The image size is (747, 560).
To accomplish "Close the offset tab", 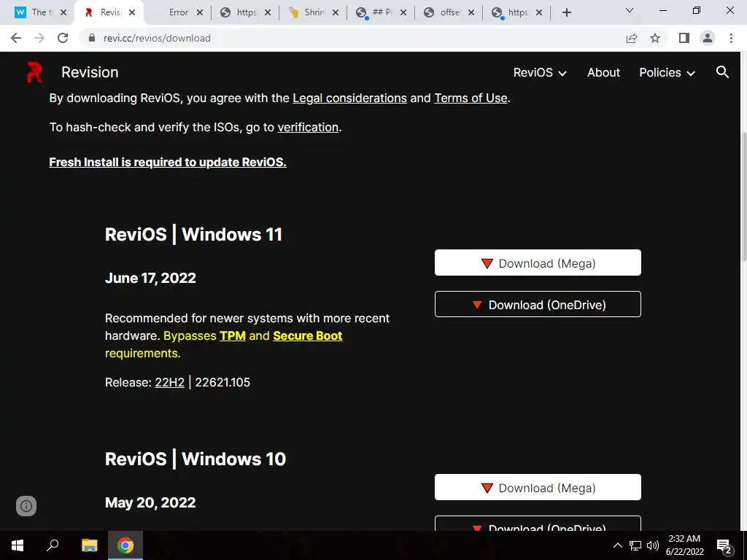I will 471,12.
